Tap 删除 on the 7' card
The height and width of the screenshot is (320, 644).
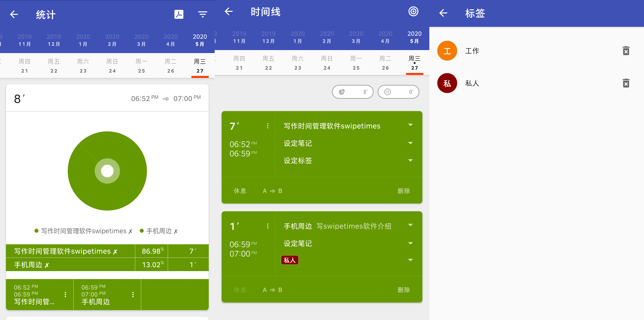click(403, 191)
